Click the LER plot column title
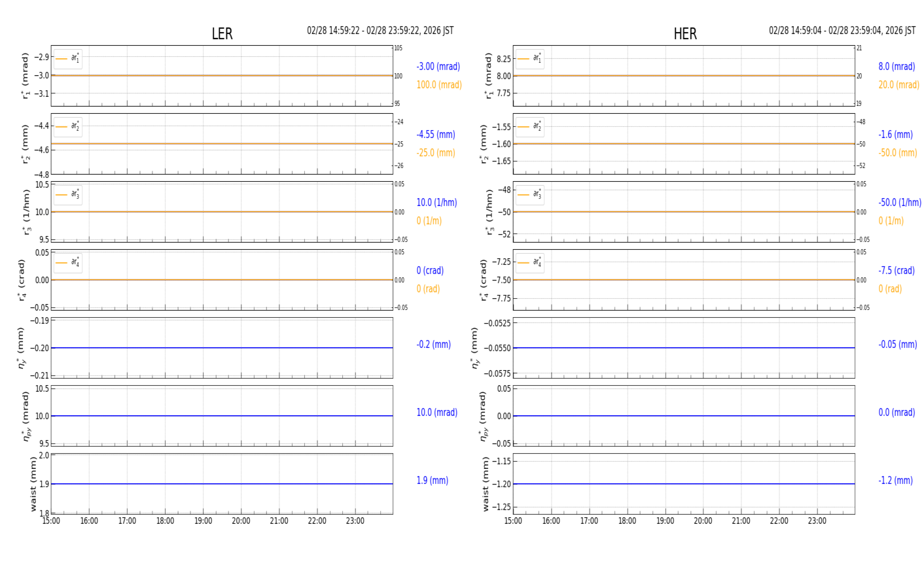 pos(222,34)
